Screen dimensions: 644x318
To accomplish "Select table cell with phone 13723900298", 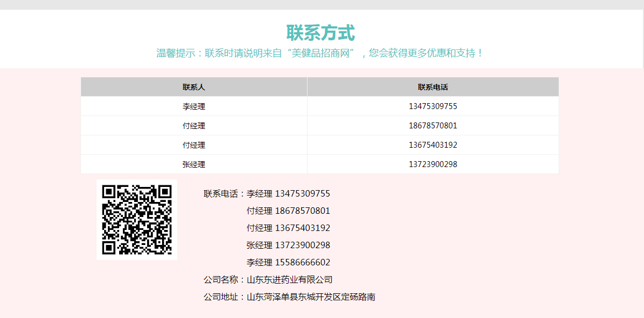I will pyautogui.click(x=433, y=164).
